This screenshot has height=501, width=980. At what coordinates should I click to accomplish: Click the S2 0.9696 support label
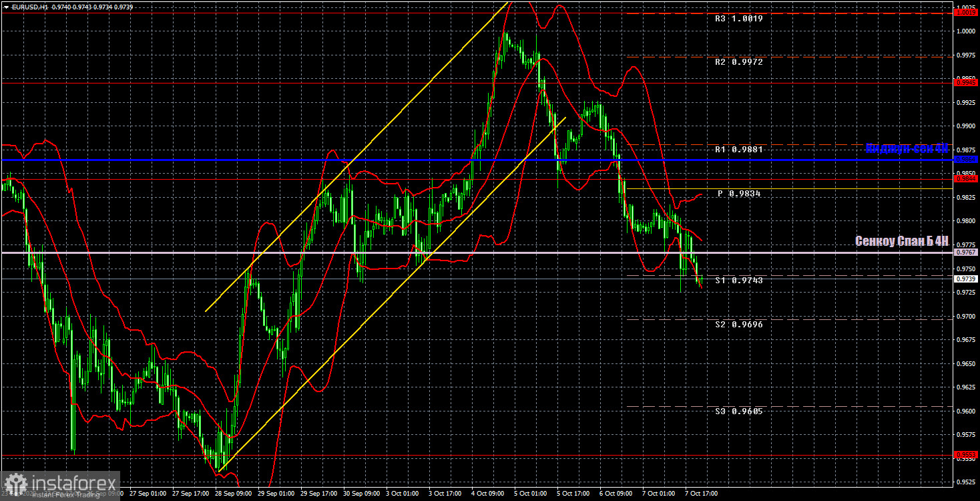coord(738,324)
